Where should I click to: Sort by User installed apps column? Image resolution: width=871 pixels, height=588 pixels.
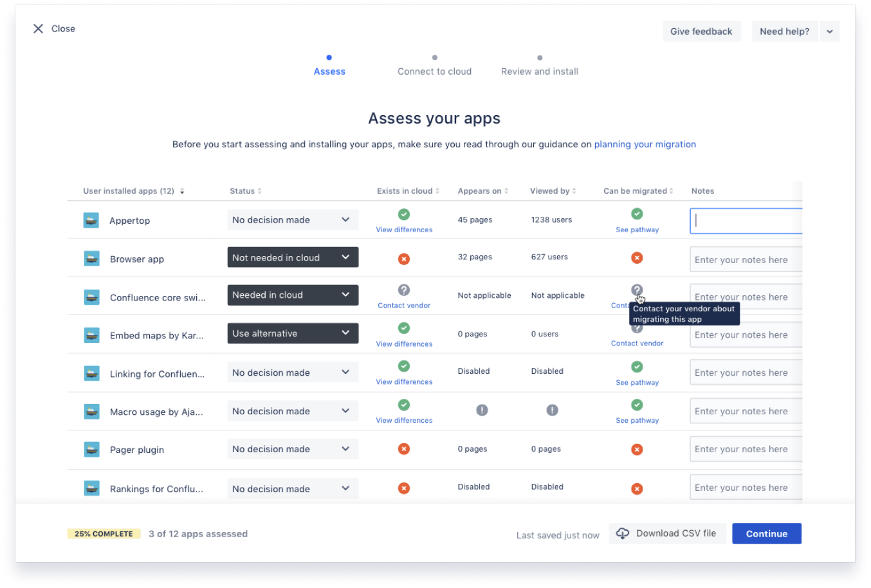pyautogui.click(x=134, y=191)
